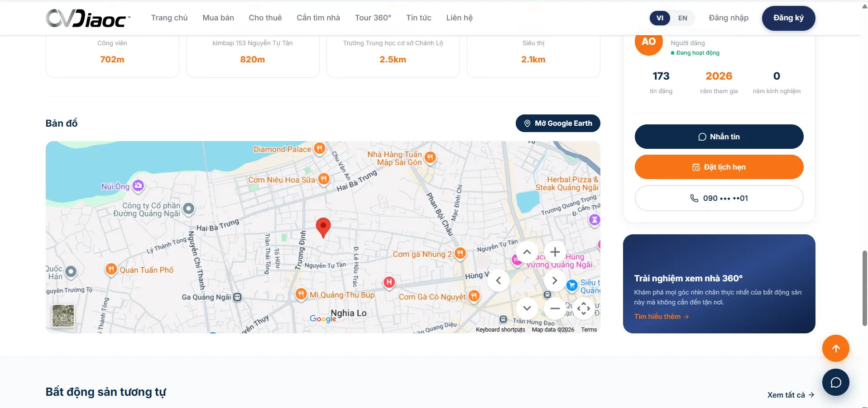Go to Trang chủ menu item
The width and height of the screenshot is (868, 408).
tap(169, 18)
